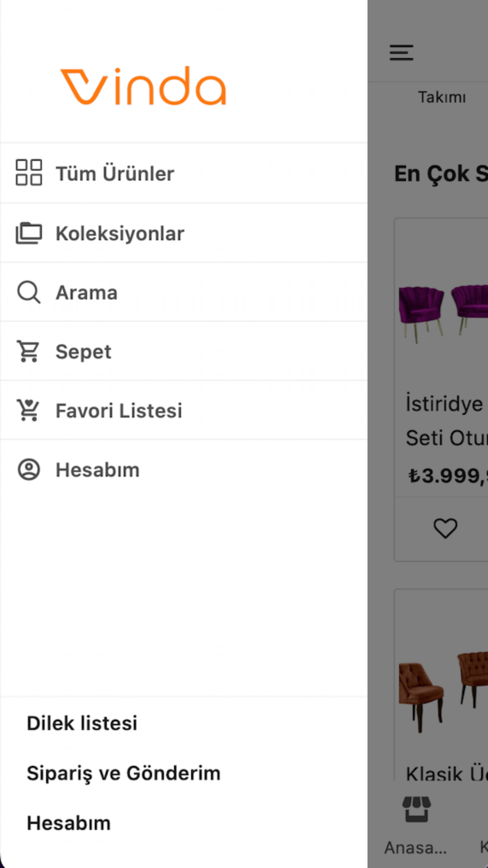Click the bottom Hesabım link
Image resolution: width=488 pixels, height=868 pixels.
coord(69,823)
